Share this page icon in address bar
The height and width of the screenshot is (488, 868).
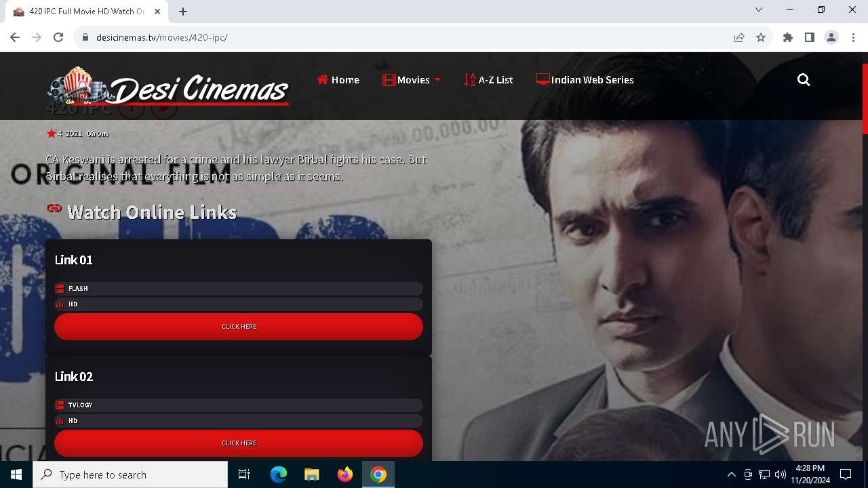coord(739,37)
